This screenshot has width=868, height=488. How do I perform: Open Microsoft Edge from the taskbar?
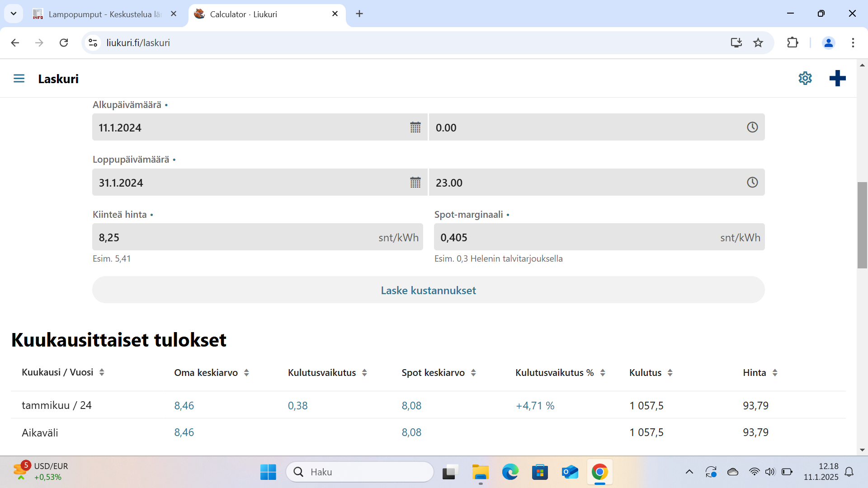tap(510, 472)
